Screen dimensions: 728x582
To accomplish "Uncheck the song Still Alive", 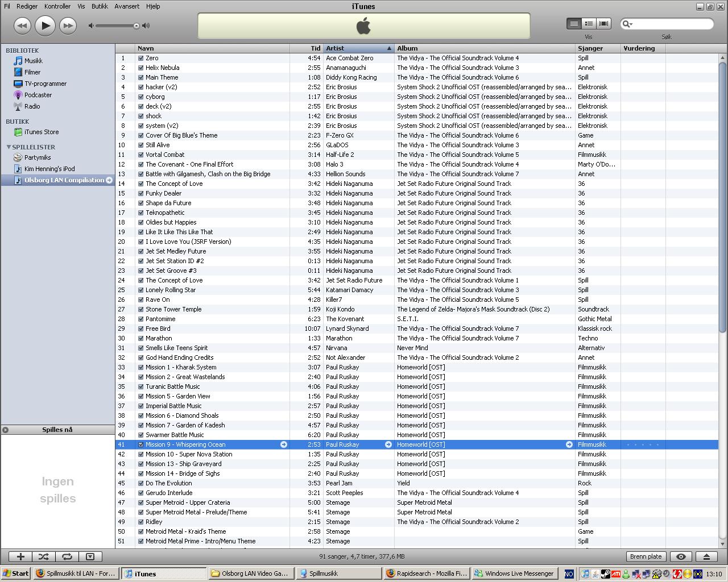I will pos(140,145).
